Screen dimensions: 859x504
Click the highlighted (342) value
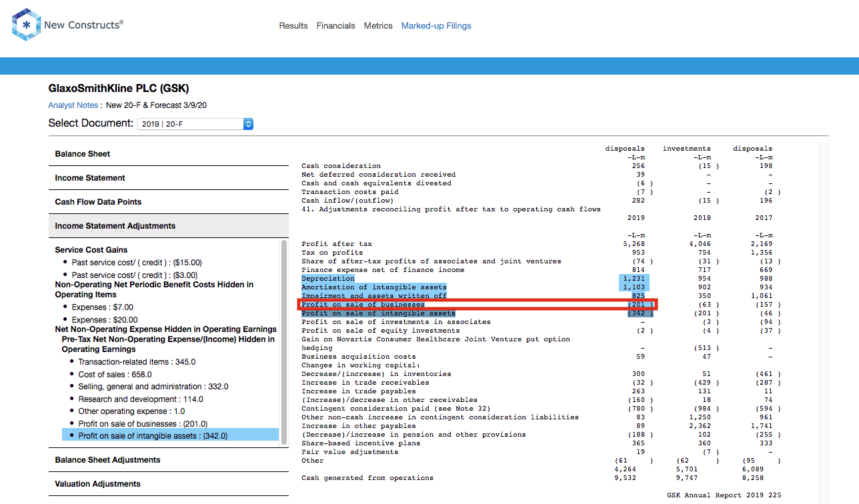pos(640,313)
